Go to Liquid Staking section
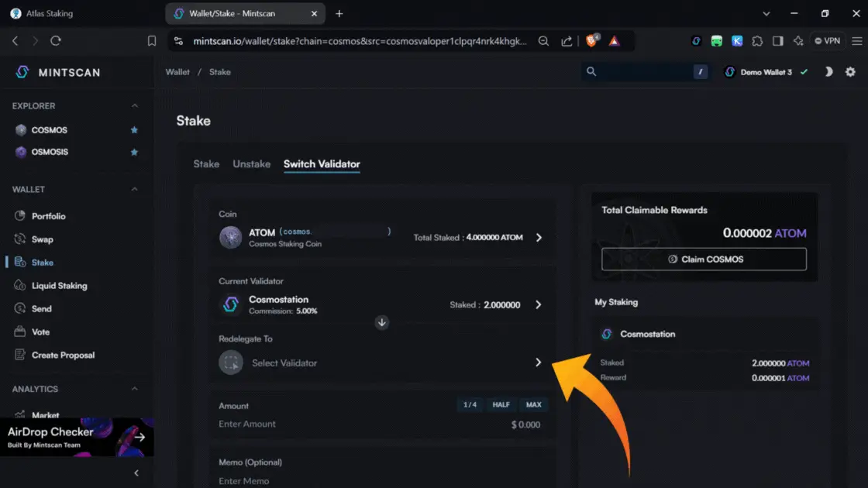 click(x=59, y=286)
